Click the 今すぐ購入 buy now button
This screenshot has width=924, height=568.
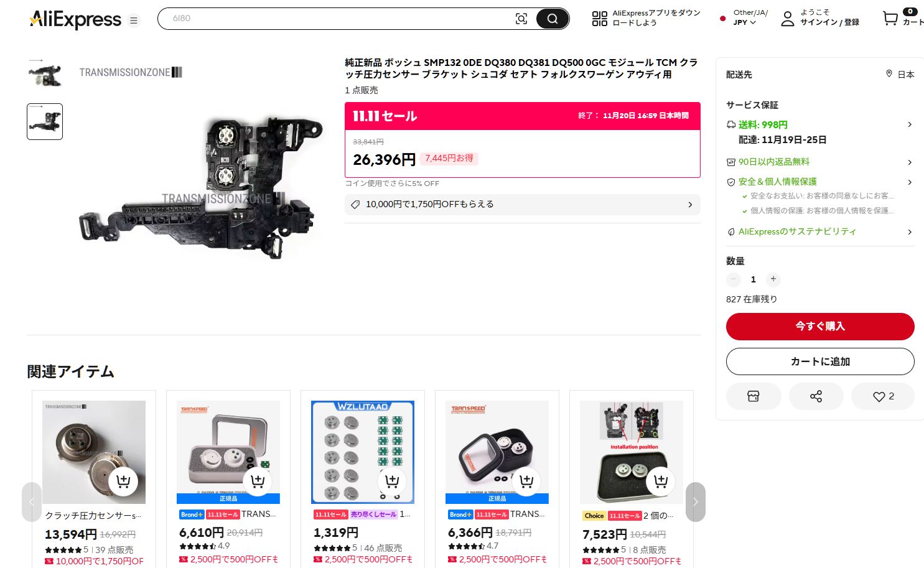[x=819, y=326]
